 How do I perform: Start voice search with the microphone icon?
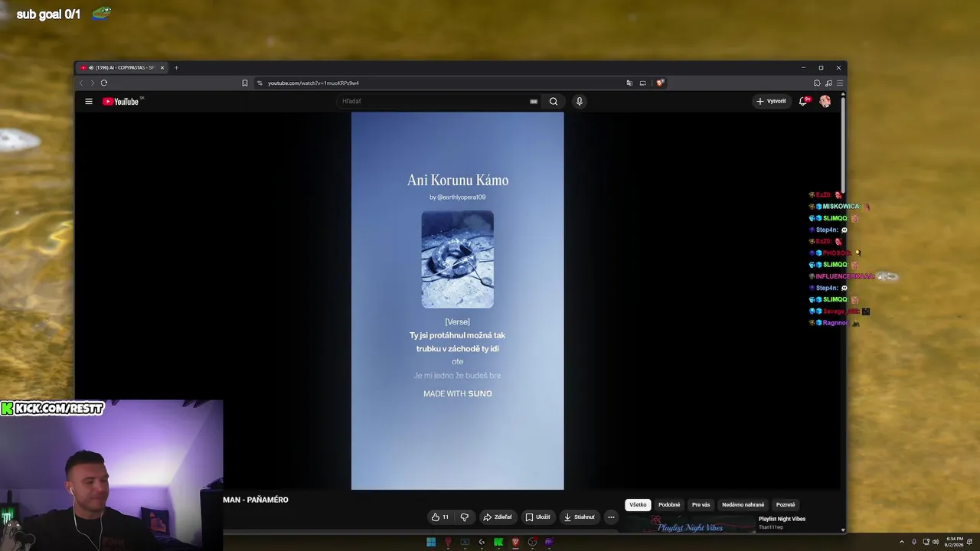[579, 101]
